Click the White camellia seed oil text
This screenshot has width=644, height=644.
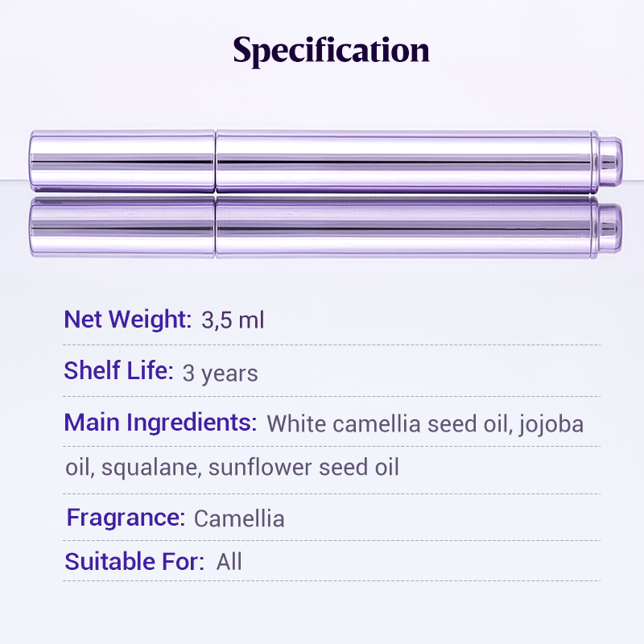click(387, 423)
